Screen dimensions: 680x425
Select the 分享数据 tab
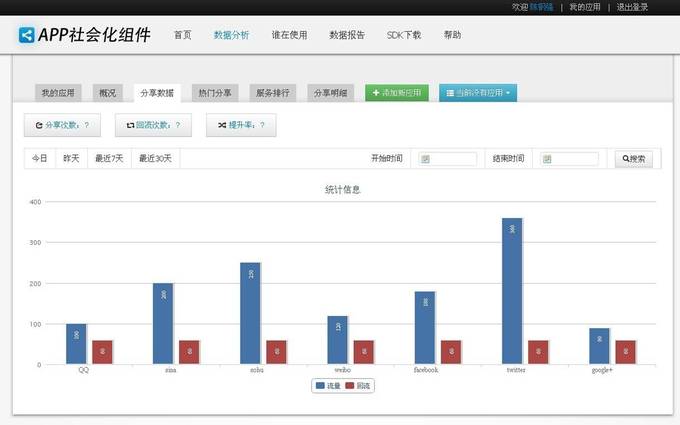[x=157, y=93]
